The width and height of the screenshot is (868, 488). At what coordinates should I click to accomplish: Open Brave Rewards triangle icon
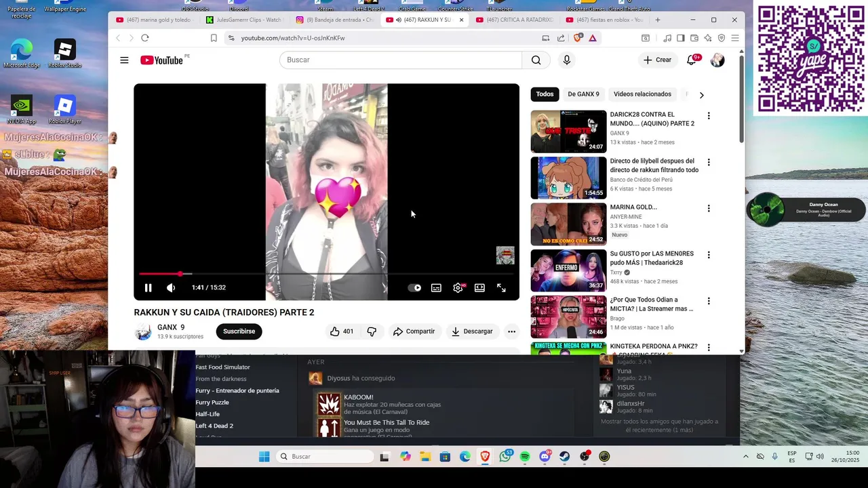click(593, 38)
